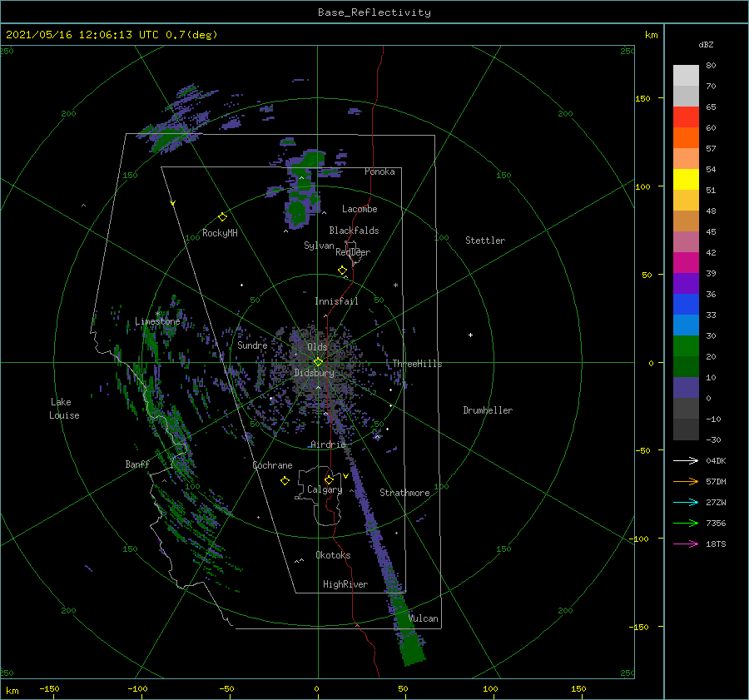Select the RockyMH label

point(220,233)
